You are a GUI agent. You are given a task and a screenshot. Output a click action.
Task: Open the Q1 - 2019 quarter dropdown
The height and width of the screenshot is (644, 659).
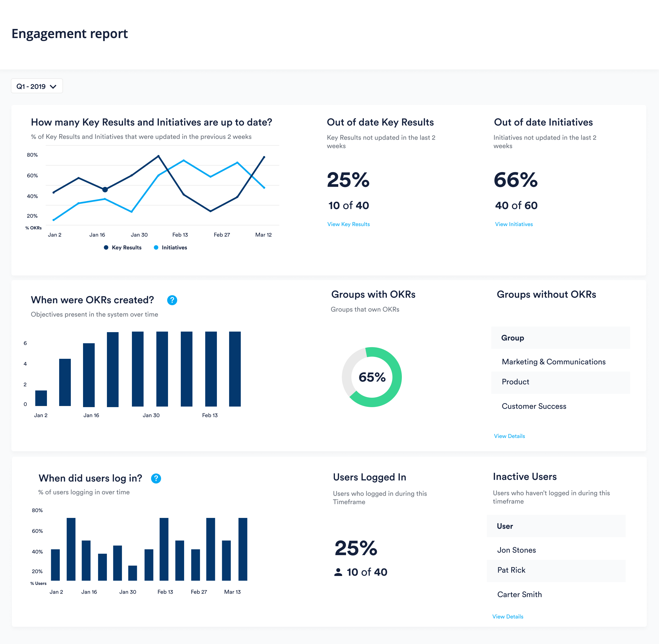pyautogui.click(x=37, y=86)
